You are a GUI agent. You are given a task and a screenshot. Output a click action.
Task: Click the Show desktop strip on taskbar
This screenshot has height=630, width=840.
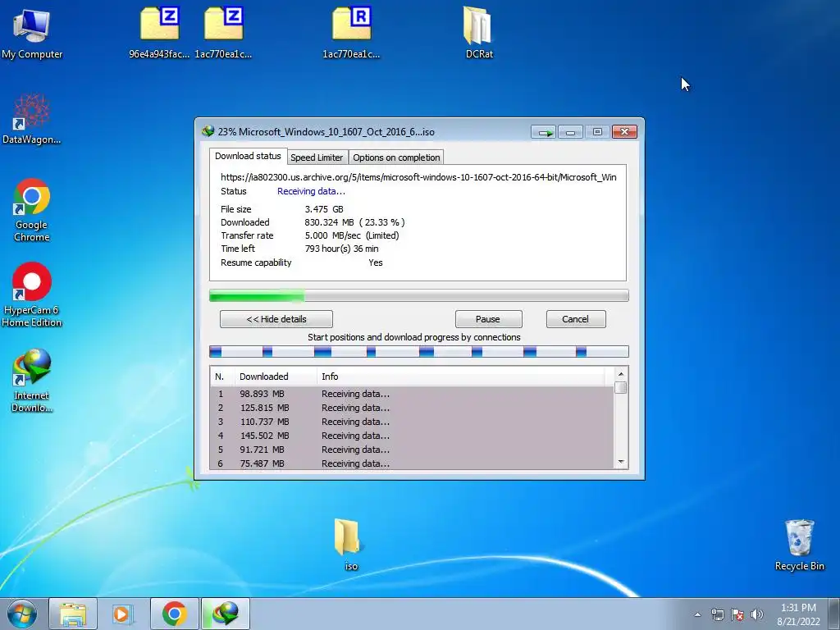coord(834,614)
